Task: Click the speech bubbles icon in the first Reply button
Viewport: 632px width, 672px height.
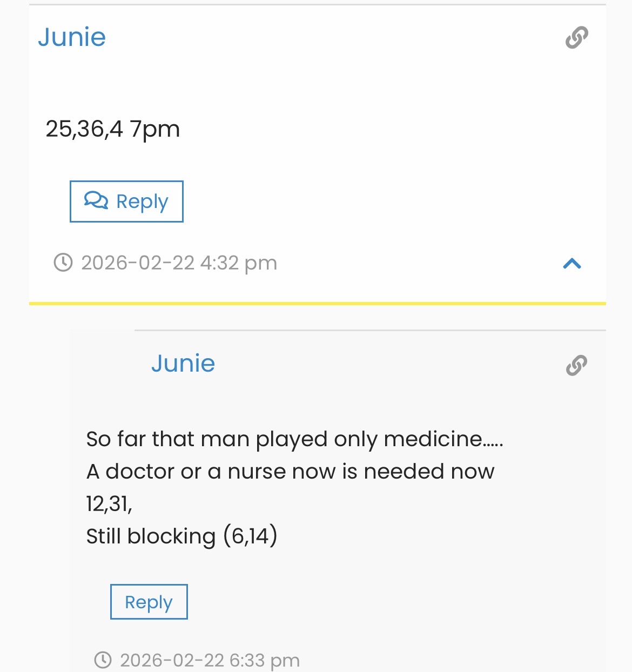Action: (96, 200)
